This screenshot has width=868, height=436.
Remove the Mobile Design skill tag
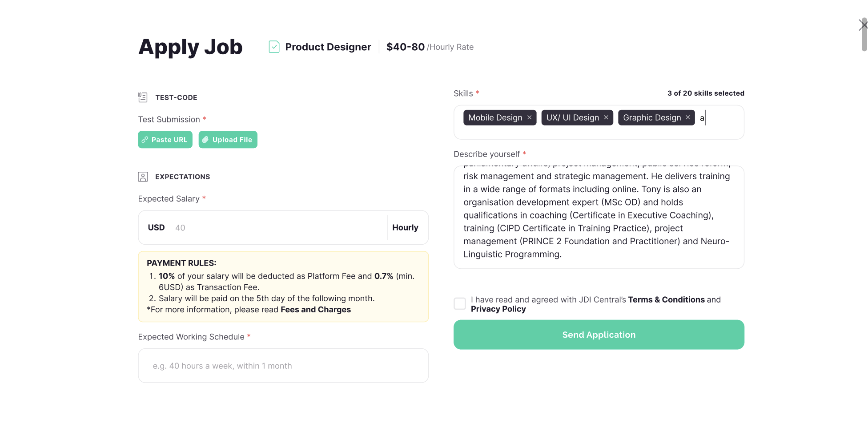coord(529,117)
